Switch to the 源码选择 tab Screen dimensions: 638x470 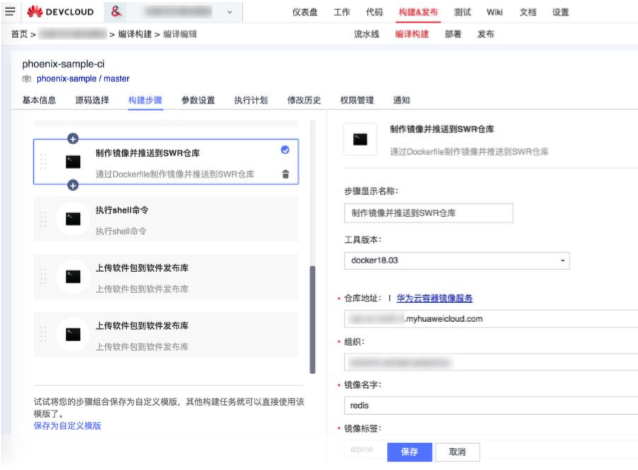(92, 100)
